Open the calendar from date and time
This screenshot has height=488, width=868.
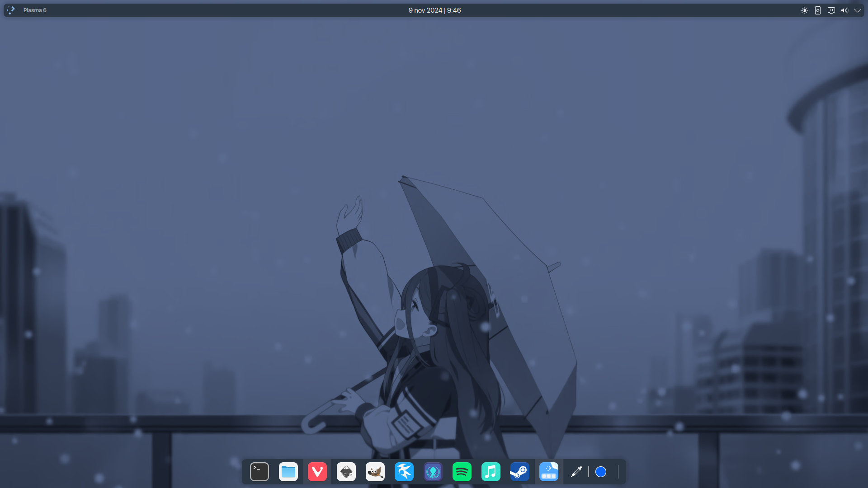point(434,10)
